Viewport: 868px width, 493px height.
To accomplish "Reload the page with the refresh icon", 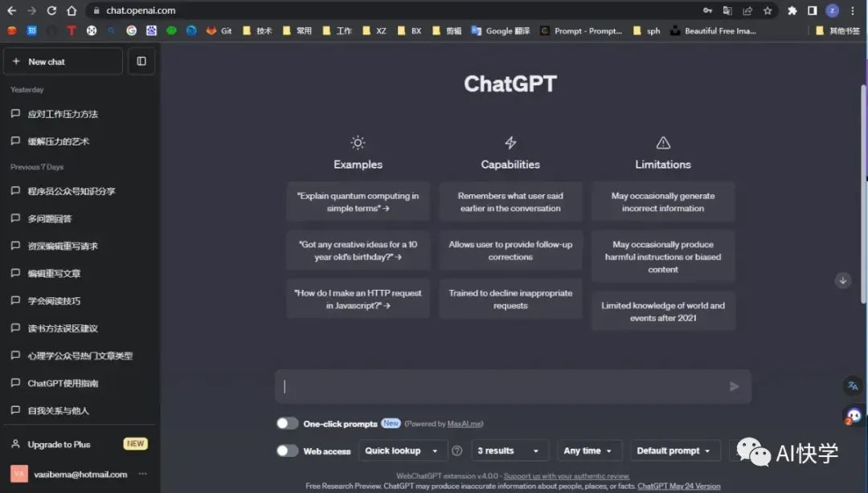I will tap(51, 11).
